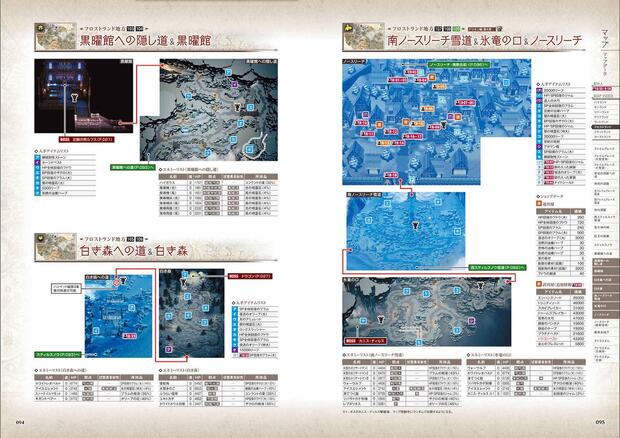620x438 pixels.
Task: Select the save point near the 氷竜の口 boss
Action: 381,319
